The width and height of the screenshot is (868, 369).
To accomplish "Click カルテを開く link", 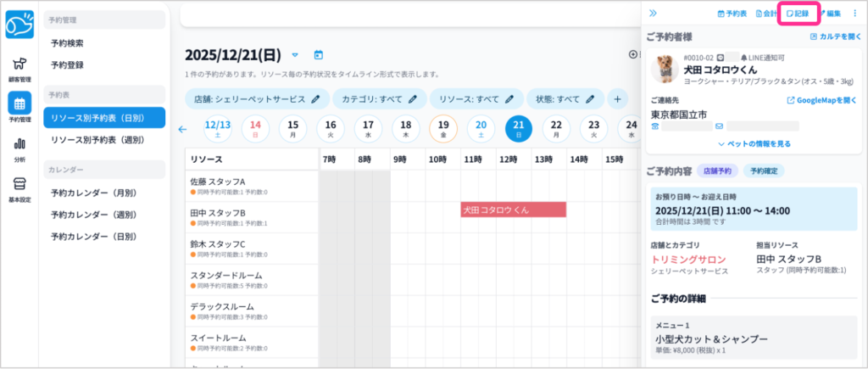I will click(835, 36).
